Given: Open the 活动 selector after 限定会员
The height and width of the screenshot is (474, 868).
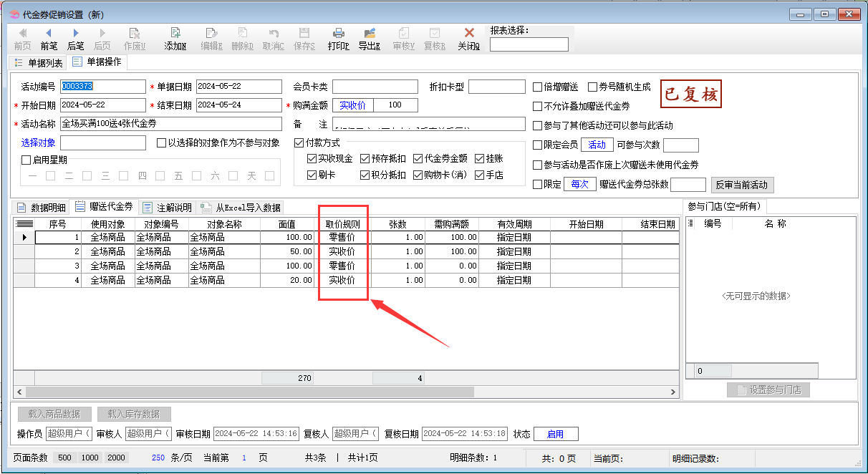Looking at the screenshot, I should [597, 145].
